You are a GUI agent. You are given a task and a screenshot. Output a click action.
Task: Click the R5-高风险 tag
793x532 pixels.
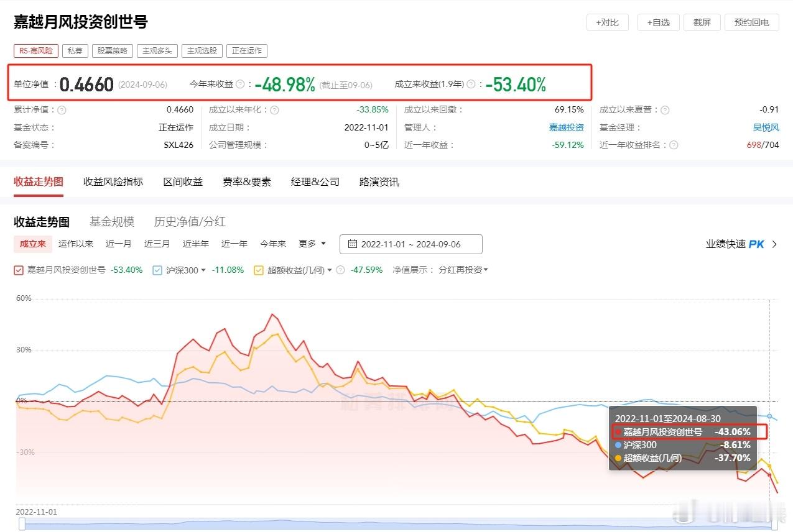[x=36, y=51]
